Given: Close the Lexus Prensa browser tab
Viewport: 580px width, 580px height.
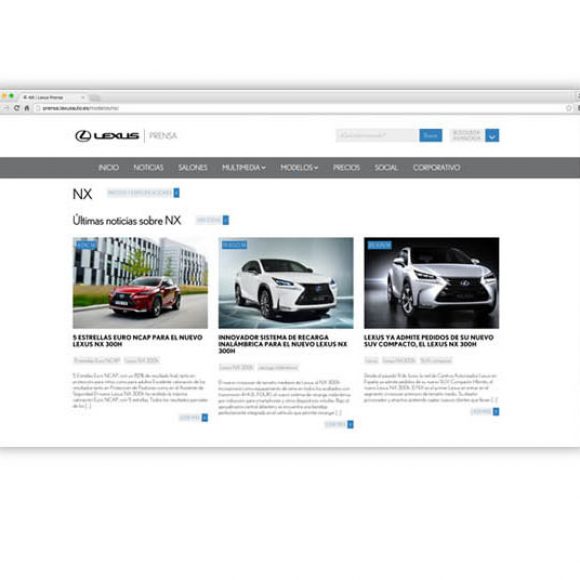Looking at the screenshot, I should (x=83, y=98).
